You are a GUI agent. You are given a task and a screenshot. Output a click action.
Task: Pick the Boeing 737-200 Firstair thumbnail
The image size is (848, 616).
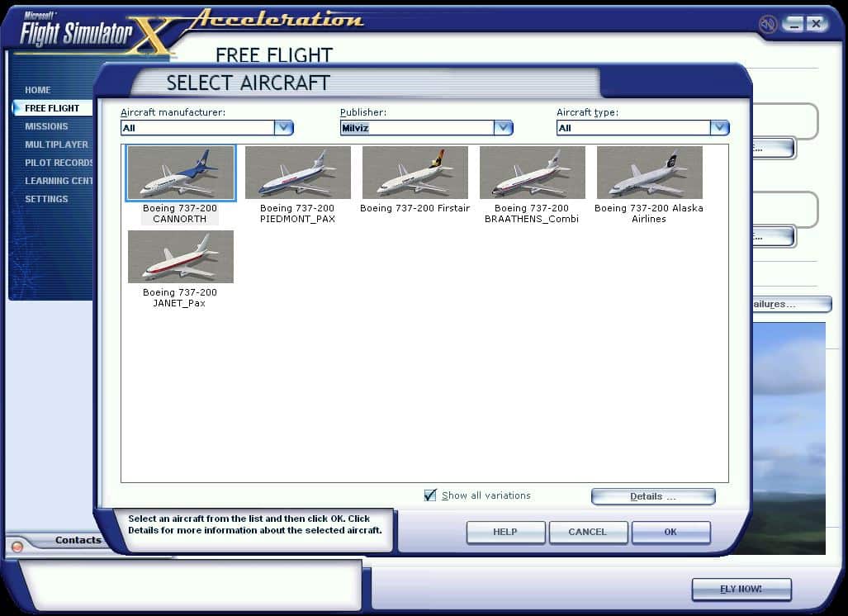click(x=415, y=173)
